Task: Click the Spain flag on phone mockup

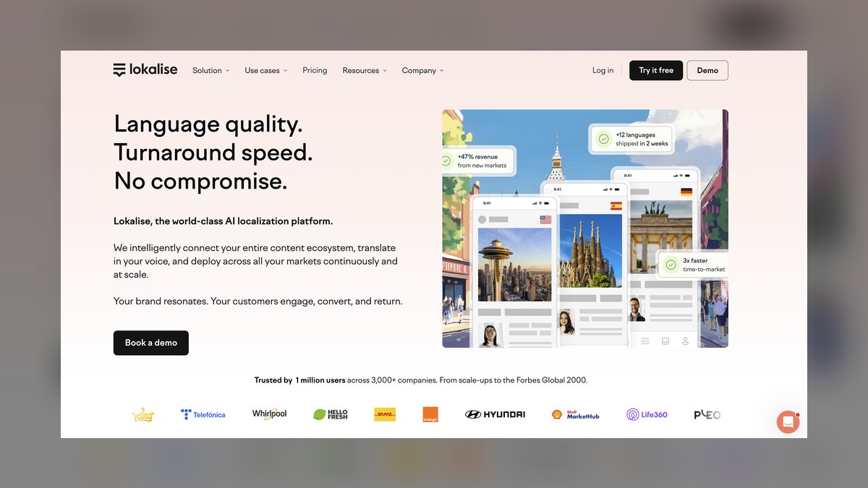Action: 616,206
